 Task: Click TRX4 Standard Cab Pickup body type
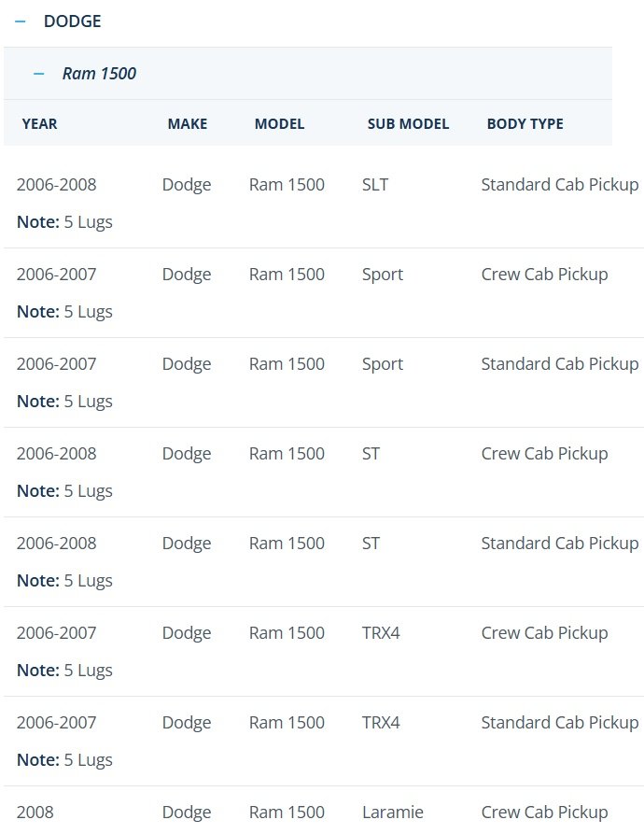pyautogui.click(x=560, y=723)
